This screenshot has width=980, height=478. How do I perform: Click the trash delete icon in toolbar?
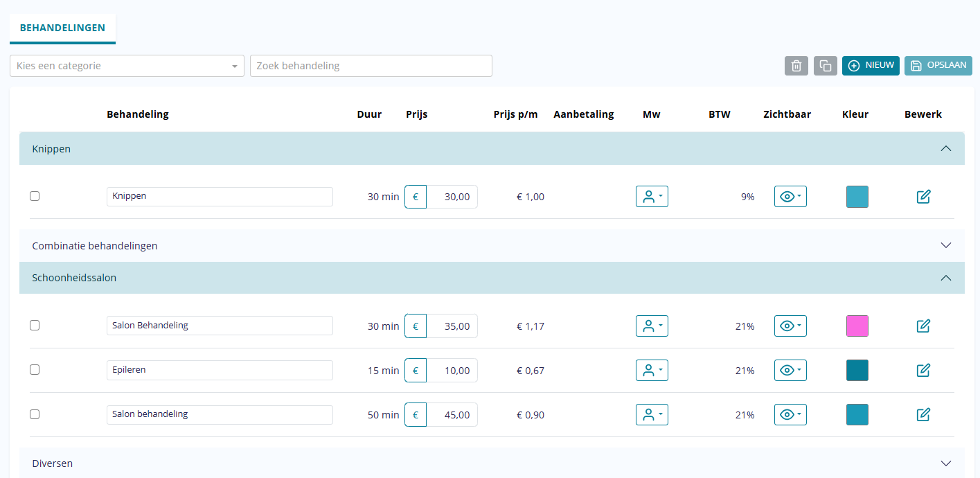pyautogui.click(x=796, y=66)
